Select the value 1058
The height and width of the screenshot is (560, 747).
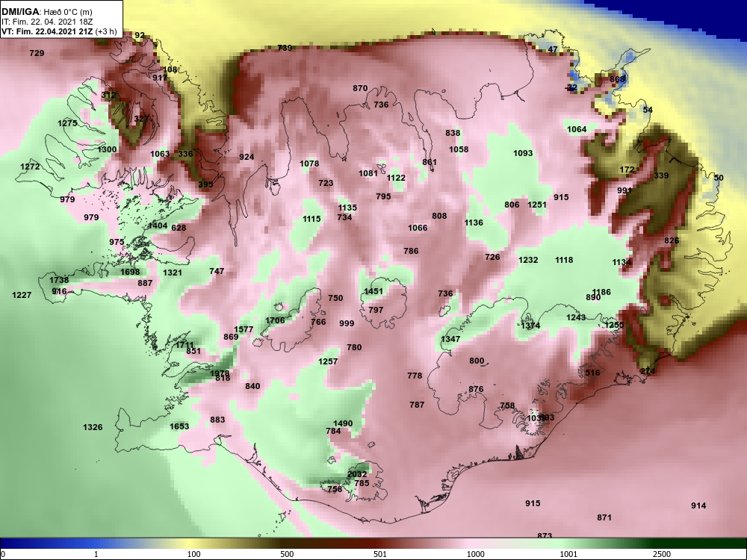click(459, 149)
